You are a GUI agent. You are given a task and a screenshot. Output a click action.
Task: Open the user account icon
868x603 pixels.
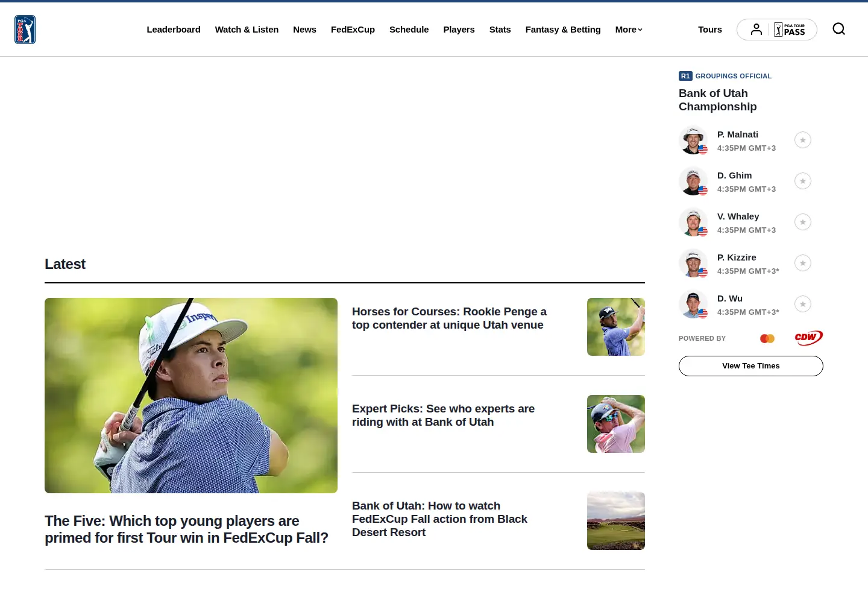[x=756, y=30]
